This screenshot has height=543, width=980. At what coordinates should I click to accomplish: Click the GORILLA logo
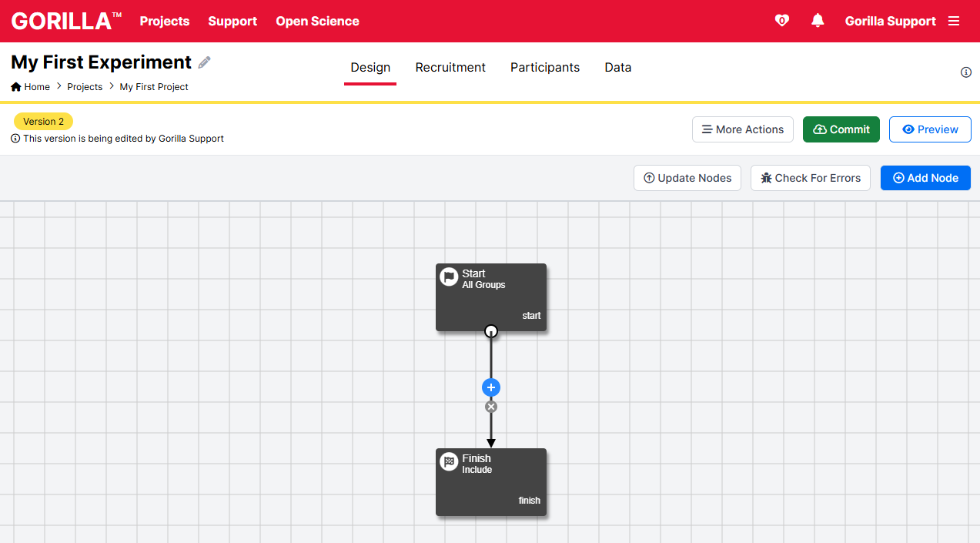point(66,21)
